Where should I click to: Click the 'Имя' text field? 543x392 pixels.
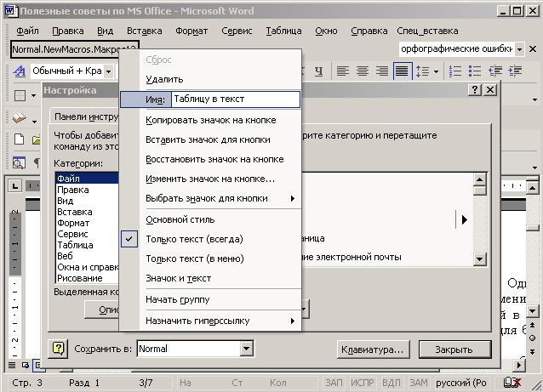pyautogui.click(x=235, y=99)
